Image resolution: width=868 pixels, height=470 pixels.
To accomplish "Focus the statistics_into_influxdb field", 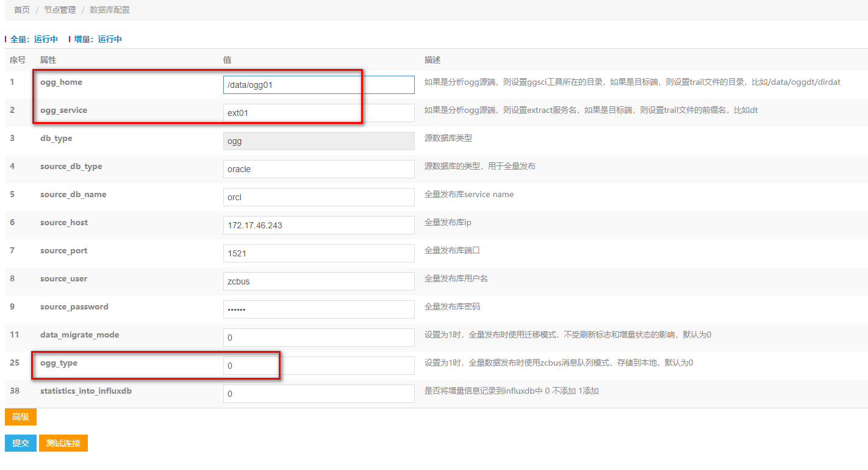I will [x=318, y=394].
